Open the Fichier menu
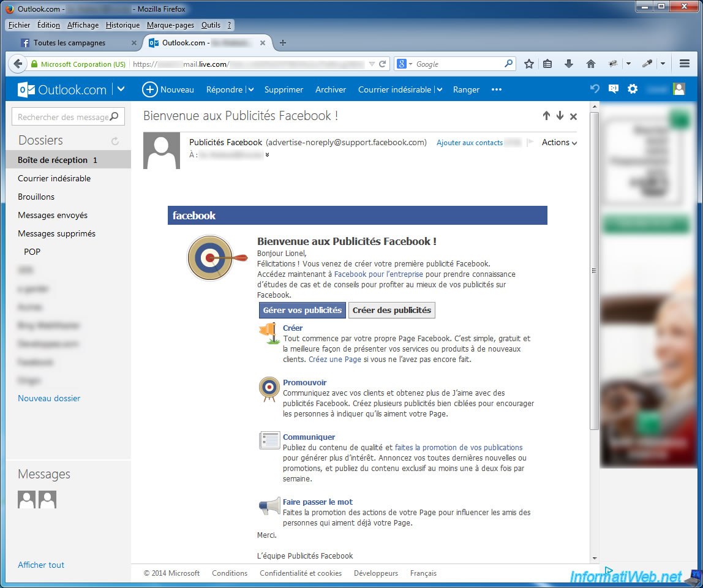This screenshot has width=703, height=588. 19,25
